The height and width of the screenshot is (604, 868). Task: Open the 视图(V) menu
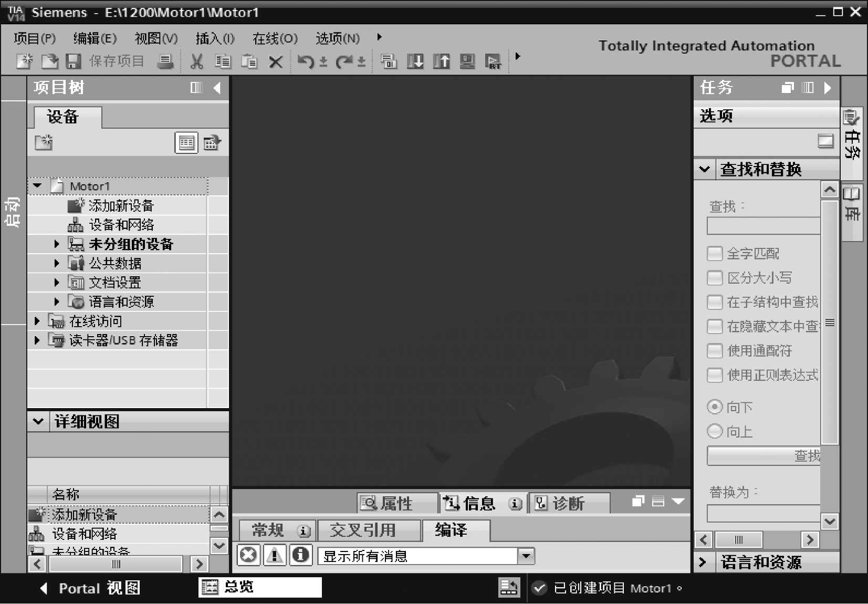tap(156, 38)
